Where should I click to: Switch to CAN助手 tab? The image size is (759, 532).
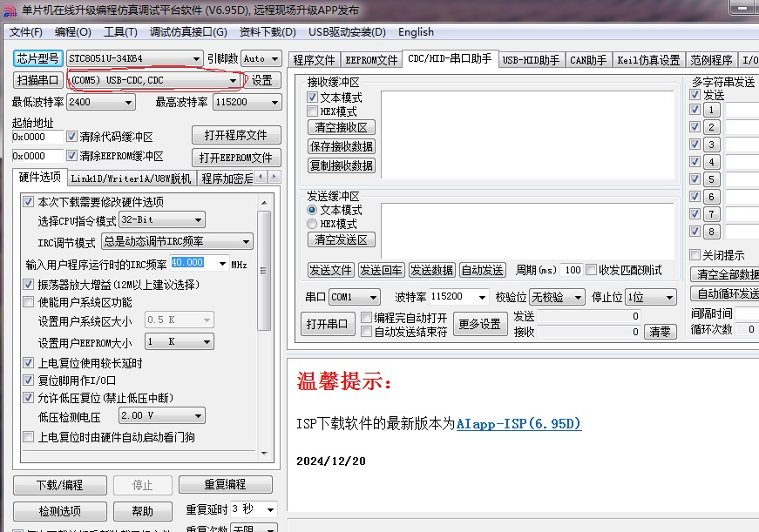[x=588, y=60]
